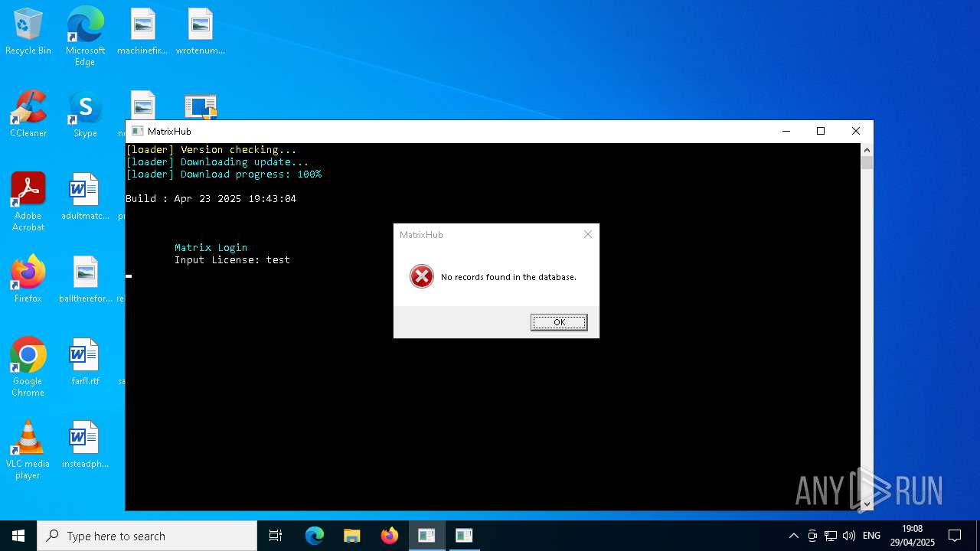Switch to the active console taskbar button

tap(426, 536)
